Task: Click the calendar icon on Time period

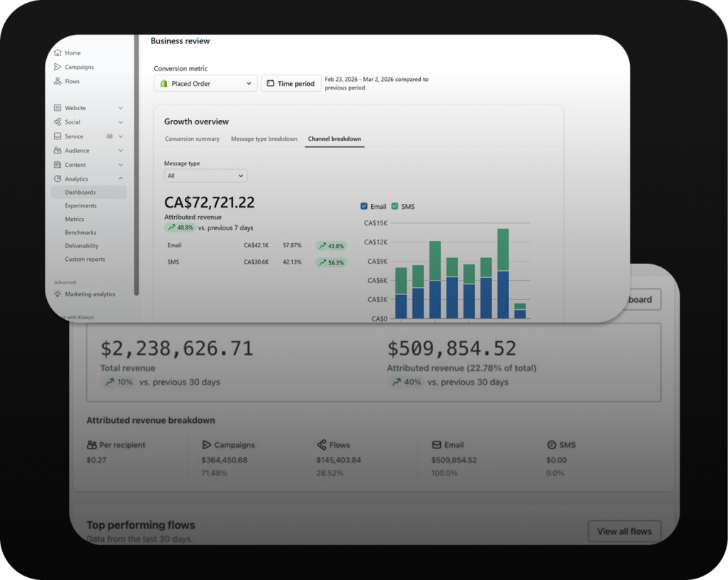Action: click(270, 84)
